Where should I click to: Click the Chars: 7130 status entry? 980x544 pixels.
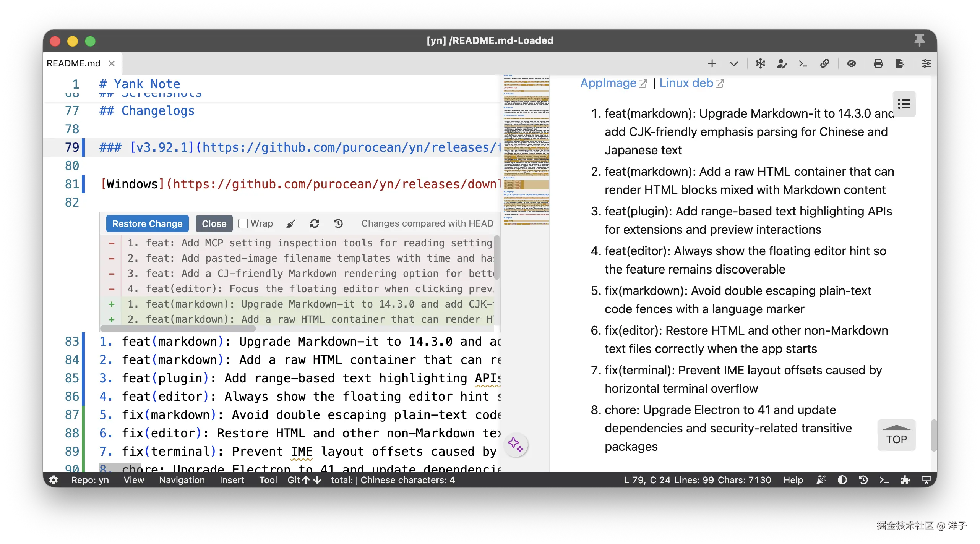pos(745,480)
